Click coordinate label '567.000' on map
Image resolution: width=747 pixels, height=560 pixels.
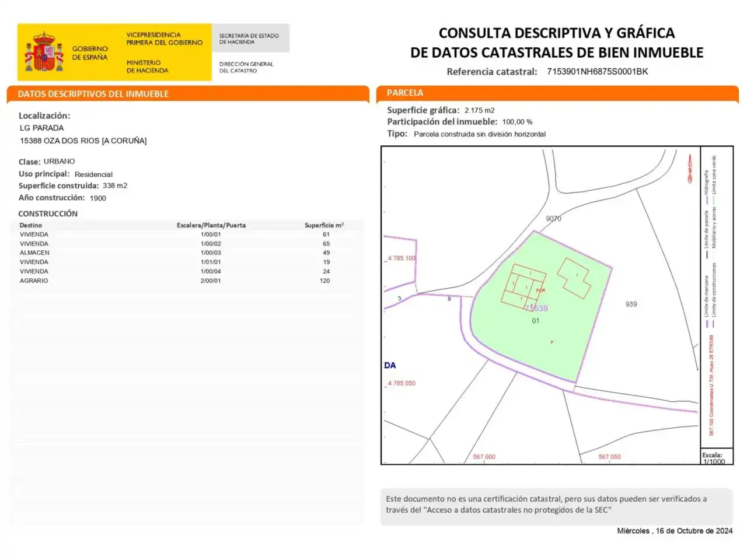(484, 457)
